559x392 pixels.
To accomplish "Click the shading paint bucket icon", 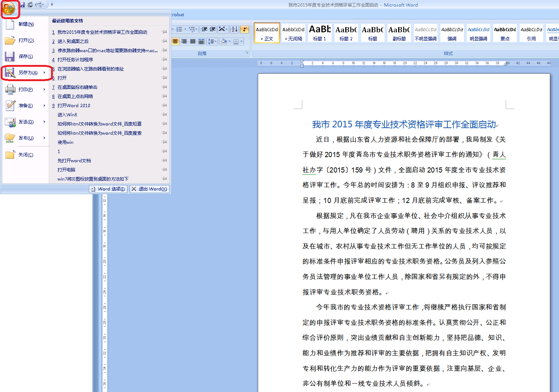I will [x=223, y=41].
